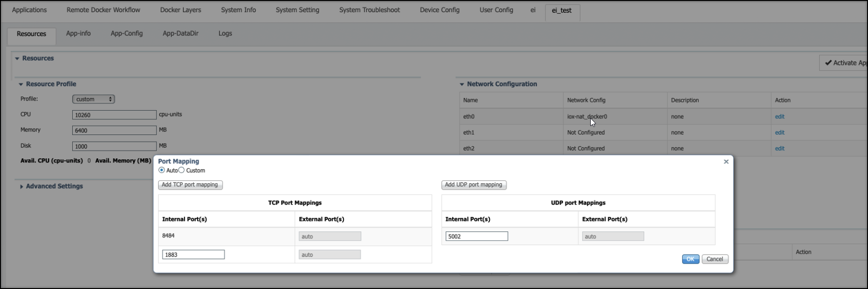Click the Description column header
Viewport: 868px width, 289px height.
coord(719,100)
